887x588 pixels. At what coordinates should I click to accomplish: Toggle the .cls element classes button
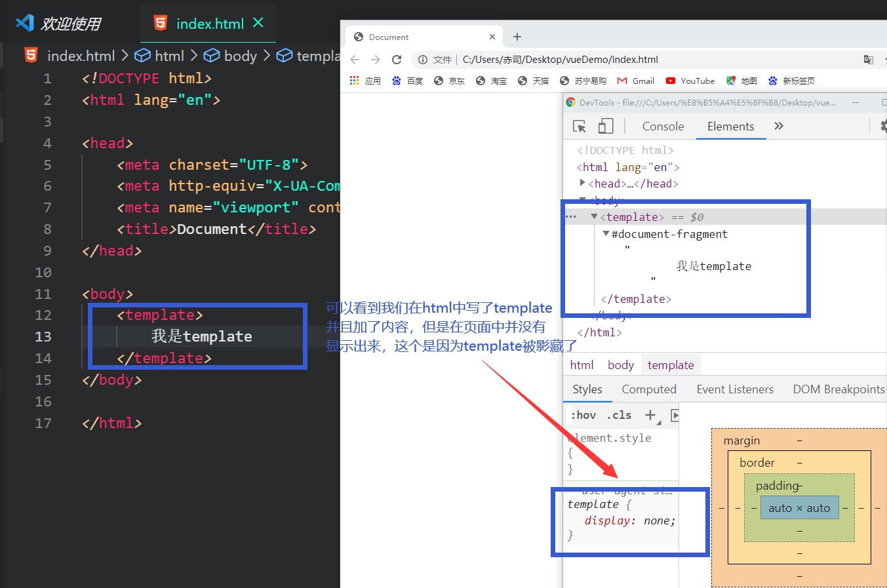[x=619, y=415]
